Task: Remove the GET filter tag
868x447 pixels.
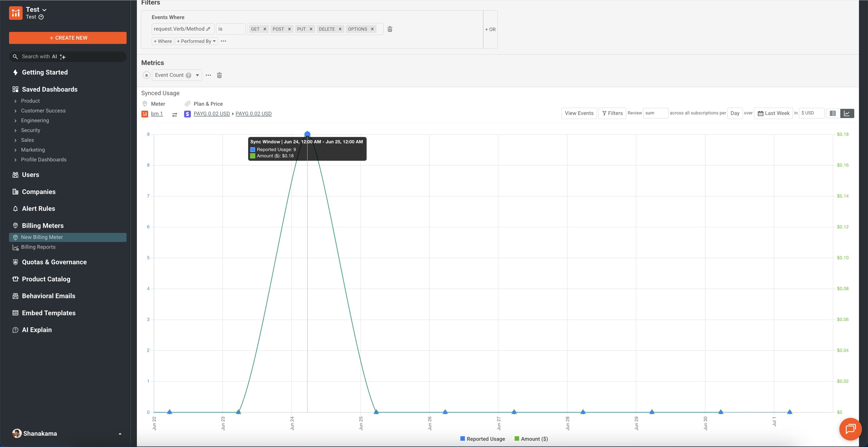Action: pyautogui.click(x=265, y=29)
